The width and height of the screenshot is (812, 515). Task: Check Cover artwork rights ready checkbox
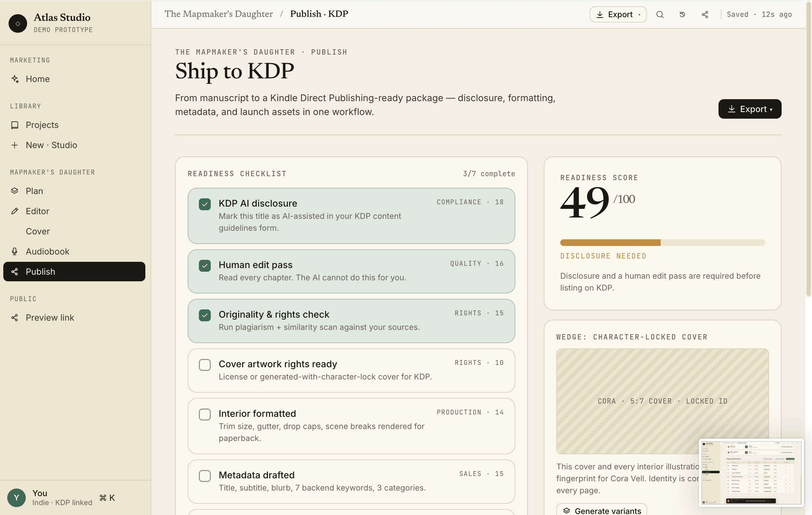click(x=205, y=365)
